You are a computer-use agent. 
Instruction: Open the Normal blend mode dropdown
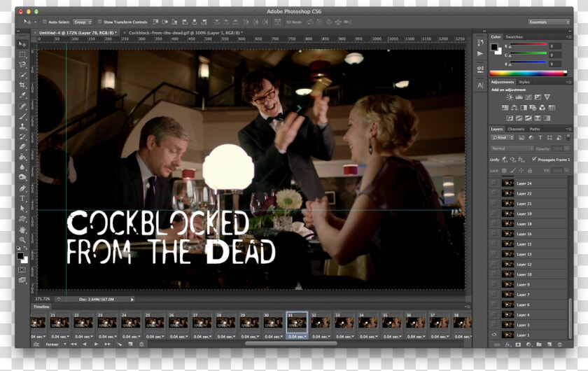(512, 148)
